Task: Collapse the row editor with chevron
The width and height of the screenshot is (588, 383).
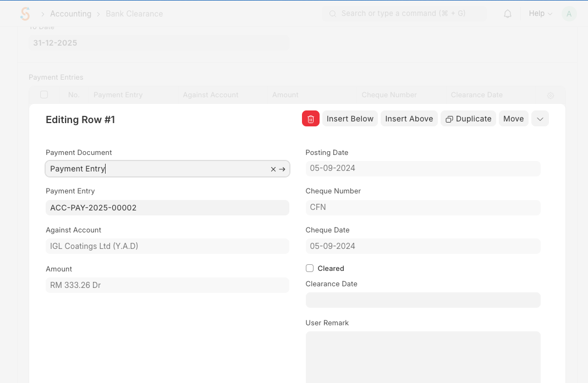Action: [x=540, y=119]
